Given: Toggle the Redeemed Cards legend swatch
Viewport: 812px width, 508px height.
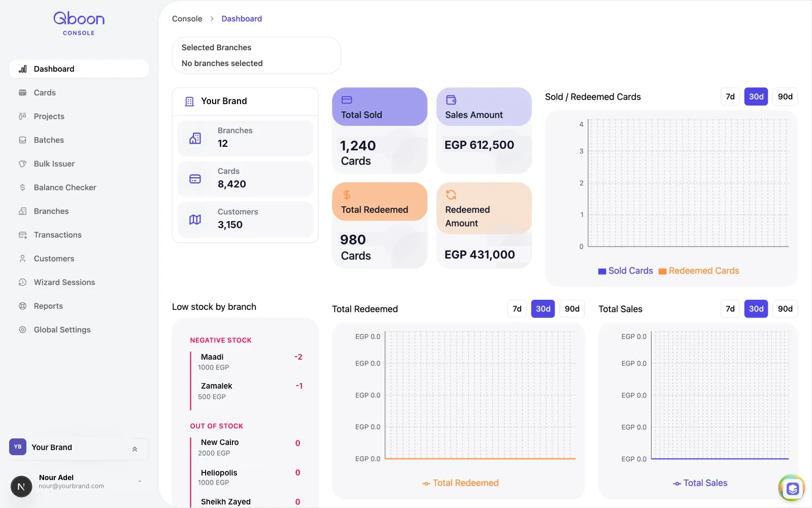Looking at the screenshot, I should click(662, 271).
